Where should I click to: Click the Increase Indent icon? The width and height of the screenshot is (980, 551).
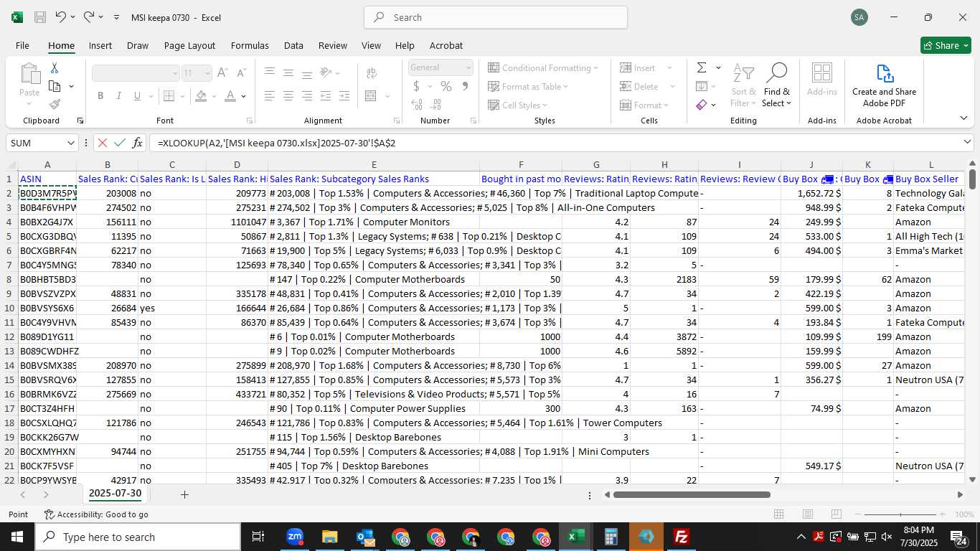[344, 95]
